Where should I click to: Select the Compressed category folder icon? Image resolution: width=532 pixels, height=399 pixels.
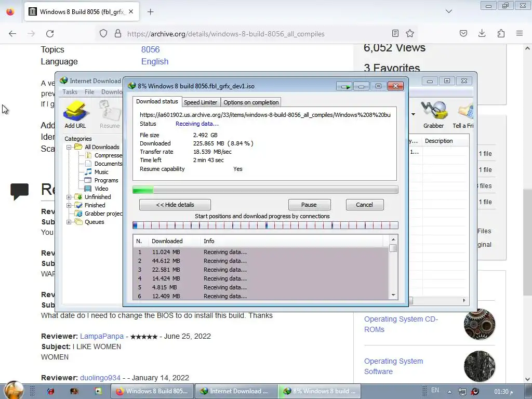(x=88, y=155)
